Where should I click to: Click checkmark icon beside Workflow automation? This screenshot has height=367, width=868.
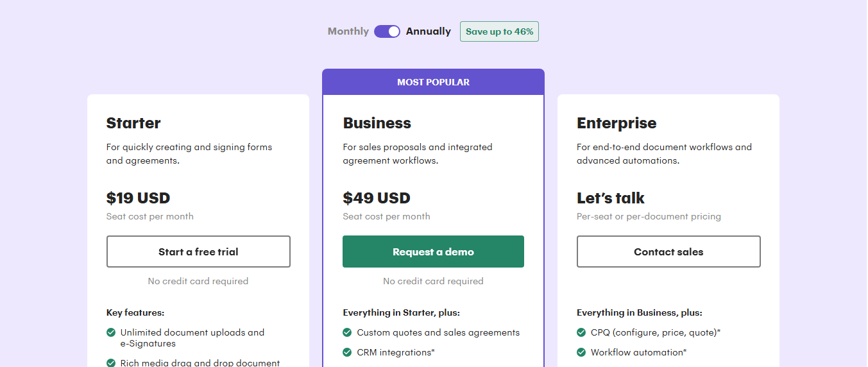pyautogui.click(x=581, y=352)
